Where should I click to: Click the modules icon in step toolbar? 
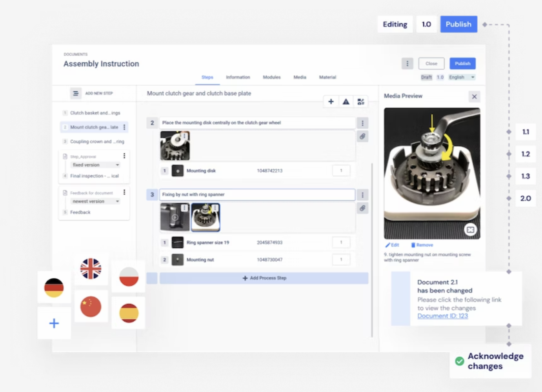(x=361, y=102)
